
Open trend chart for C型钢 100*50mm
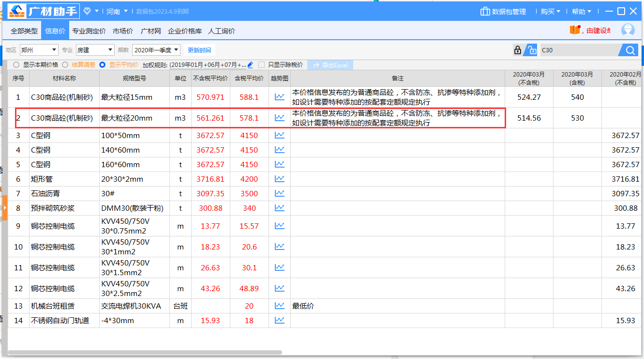click(x=280, y=135)
